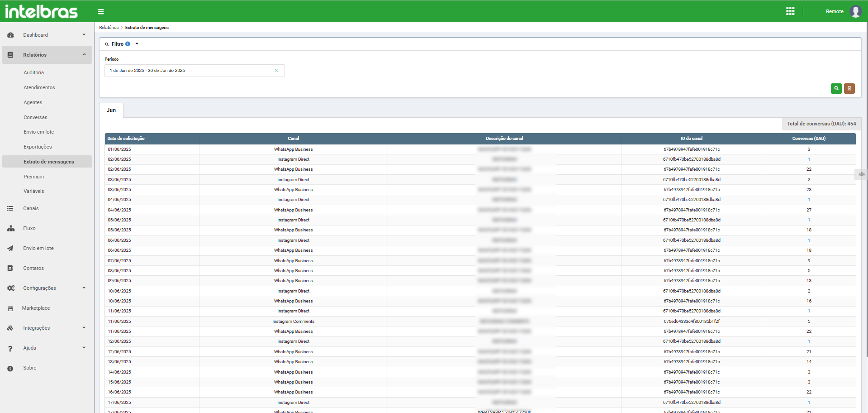Sort by Conversas (DAU) column header
Screen dimensions: 868x413
[x=809, y=139]
